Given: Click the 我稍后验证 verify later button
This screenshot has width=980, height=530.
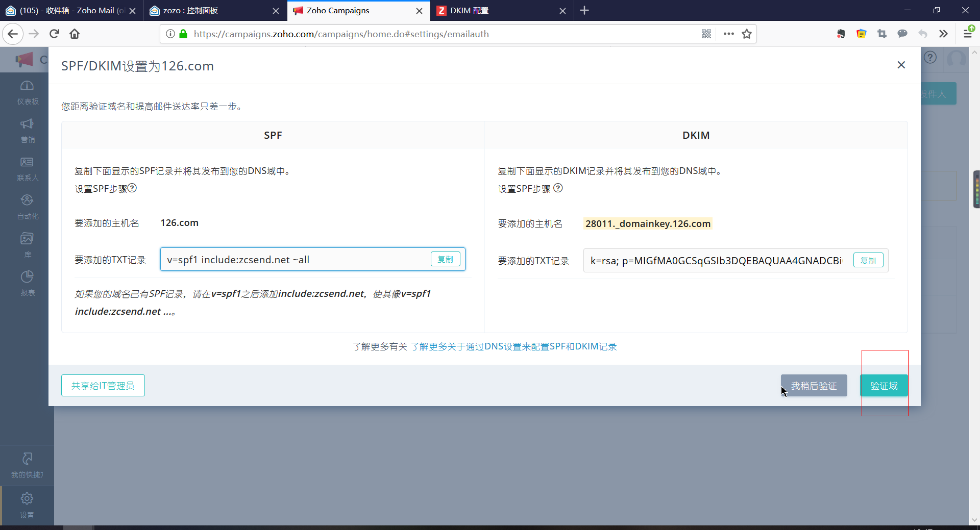Looking at the screenshot, I should tap(814, 386).
